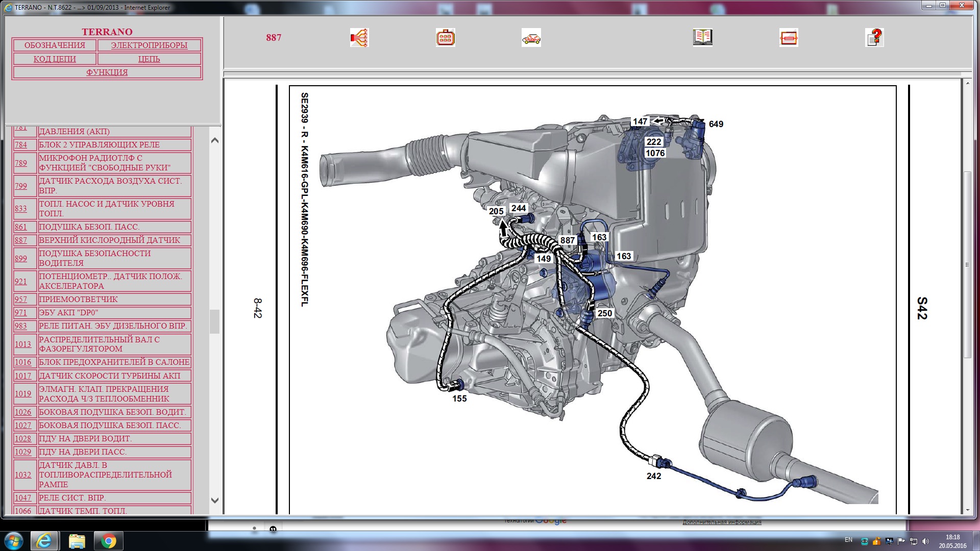Open component code 1026 link

(23, 412)
